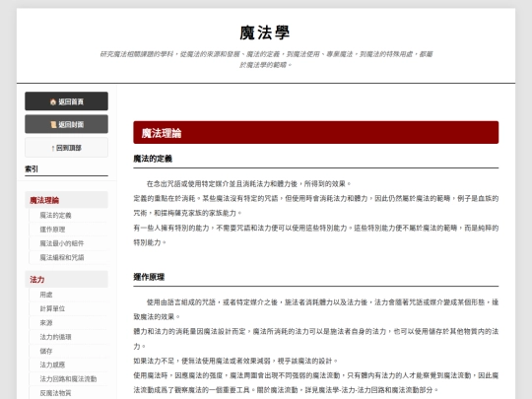Click the italic subtitle under 魔法學
Viewport: 532px width, 399px height.
[266, 59]
